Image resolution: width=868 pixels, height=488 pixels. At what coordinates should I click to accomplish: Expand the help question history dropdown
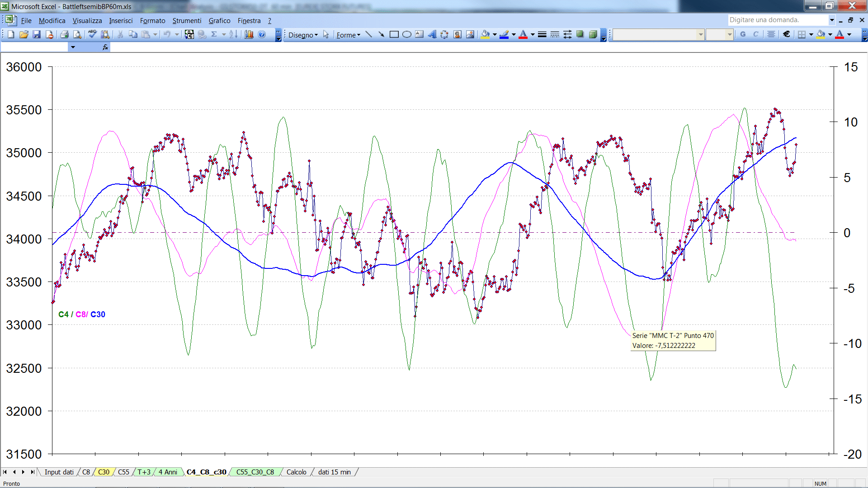(832, 20)
